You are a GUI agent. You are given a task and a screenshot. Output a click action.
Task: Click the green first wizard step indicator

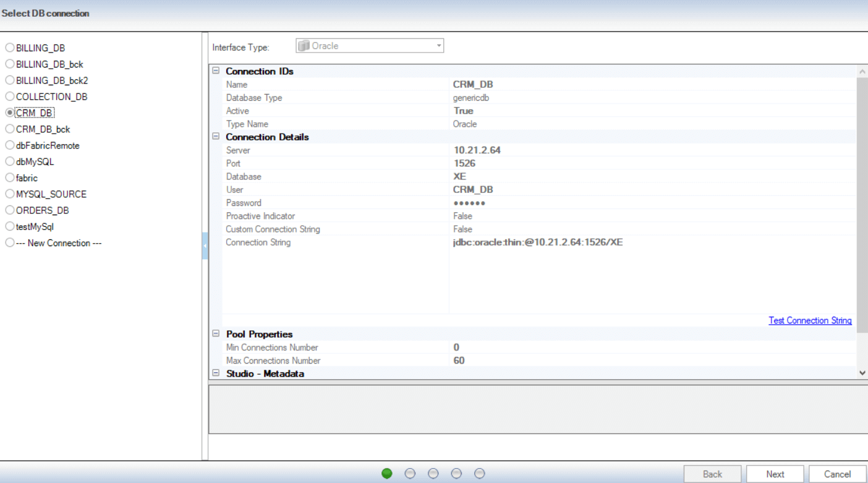tap(387, 474)
